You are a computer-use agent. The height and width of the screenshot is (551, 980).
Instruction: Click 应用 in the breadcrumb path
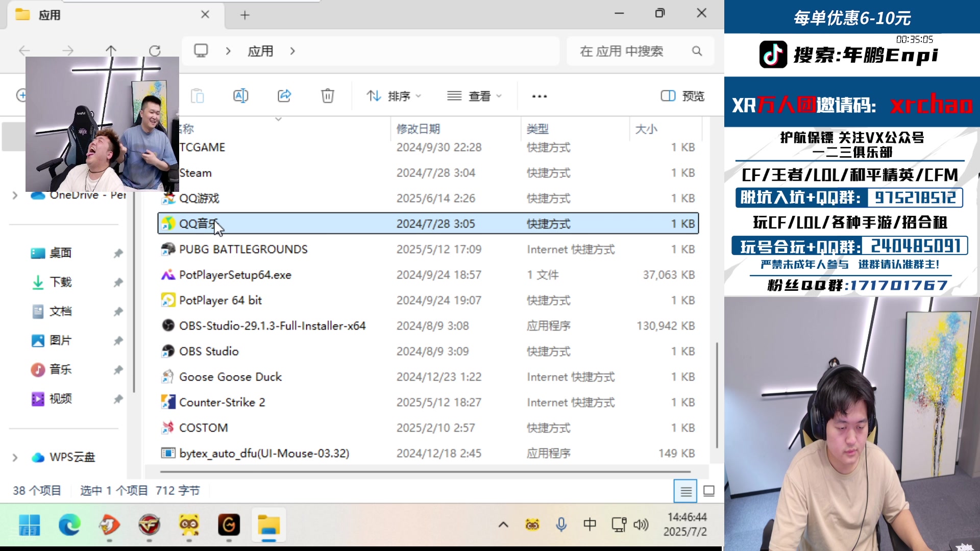tap(260, 51)
